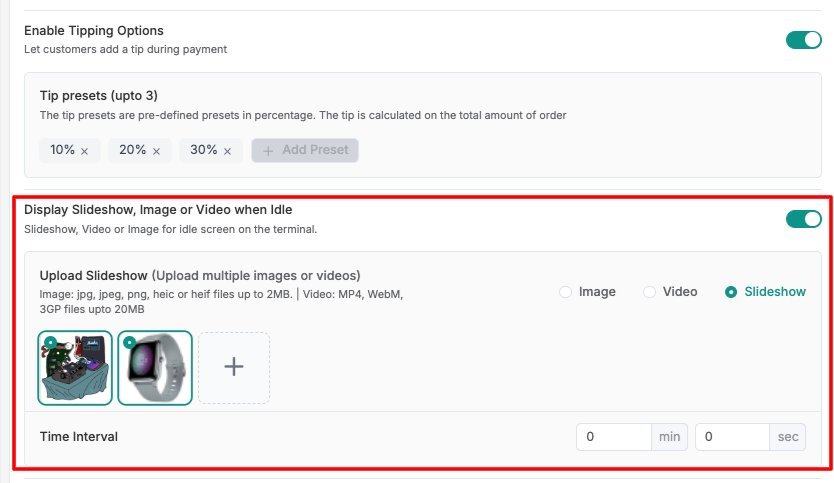Select the Slideshow radio option
This screenshot has width=834, height=483.
731,292
